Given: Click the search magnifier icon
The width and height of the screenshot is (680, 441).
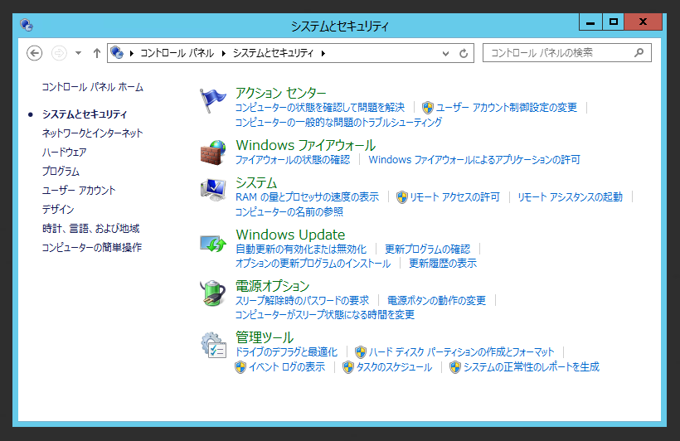Looking at the screenshot, I should pos(639,53).
